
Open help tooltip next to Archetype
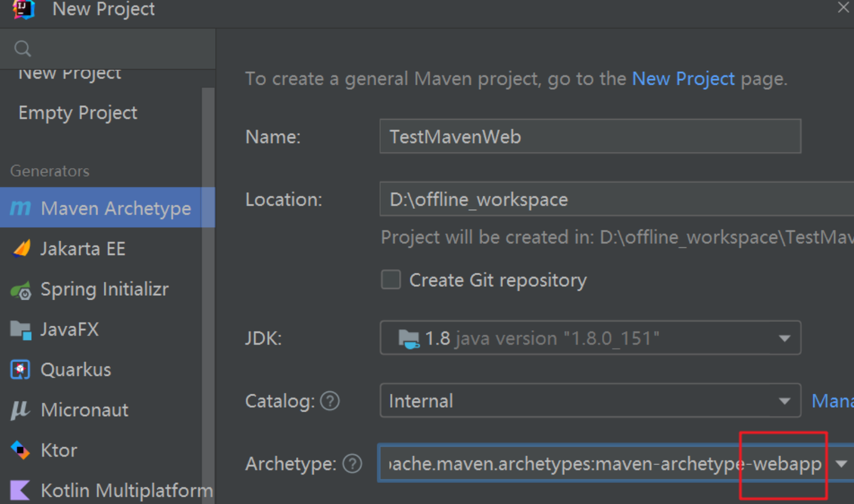pyautogui.click(x=352, y=463)
